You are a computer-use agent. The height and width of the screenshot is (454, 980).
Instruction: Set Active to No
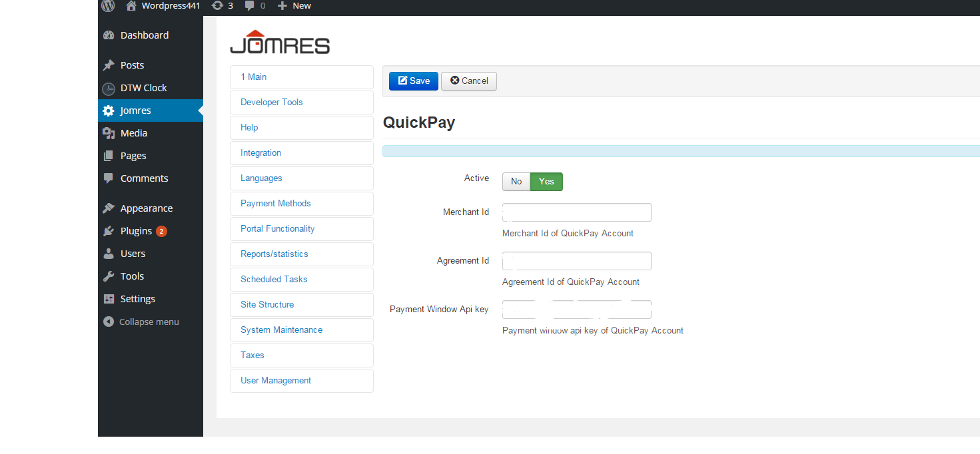[x=516, y=182]
